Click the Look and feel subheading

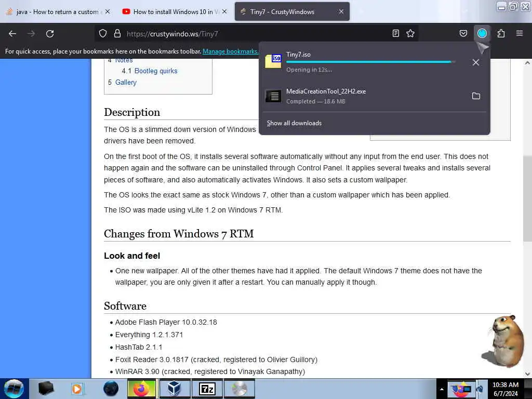[132, 256]
